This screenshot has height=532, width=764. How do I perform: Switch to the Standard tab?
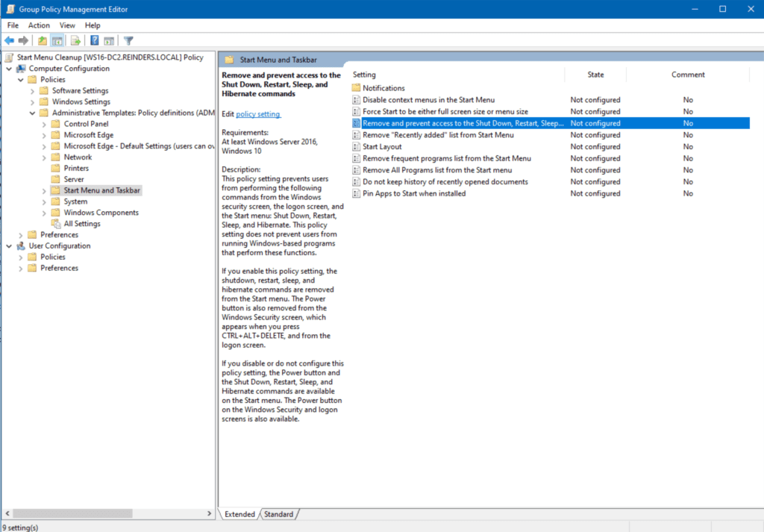(x=279, y=514)
